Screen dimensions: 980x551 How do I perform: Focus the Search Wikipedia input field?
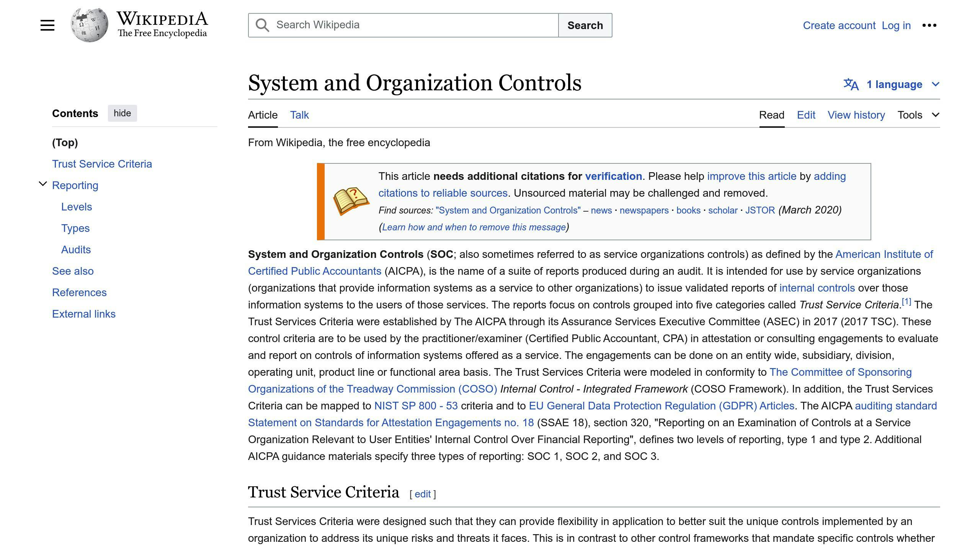[x=413, y=25]
